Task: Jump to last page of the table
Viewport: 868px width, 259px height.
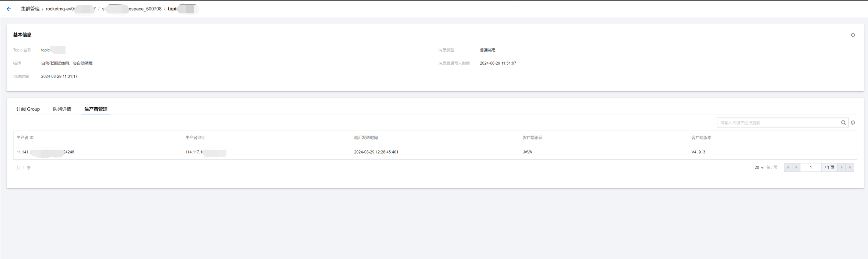Action: [849, 167]
